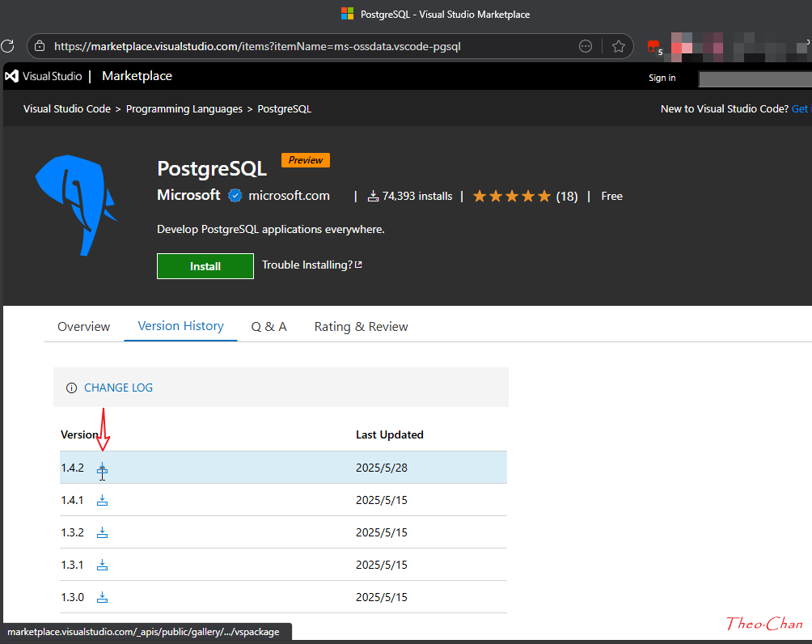The width and height of the screenshot is (812, 644).
Task: Bookmark page with the star icon
Action: [x=619, y=46]
